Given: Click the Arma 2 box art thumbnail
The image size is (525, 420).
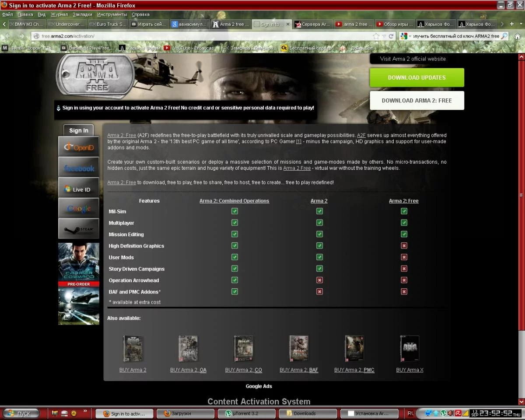Looking at the screenshot, I should click(x=133, y=349).
